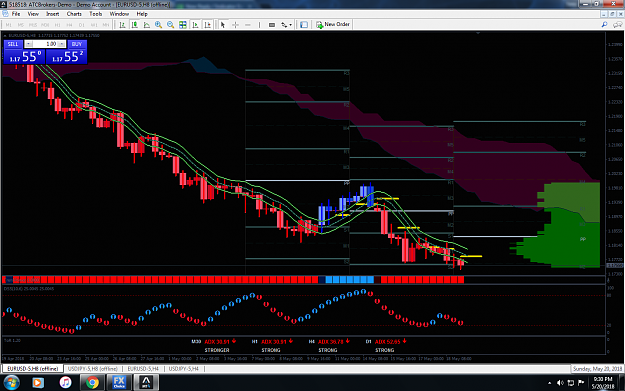Image resolution: width=625 pixels, height=391 pixels.
Task: Zoom in on the chart
Action: (x=159, y=25)
